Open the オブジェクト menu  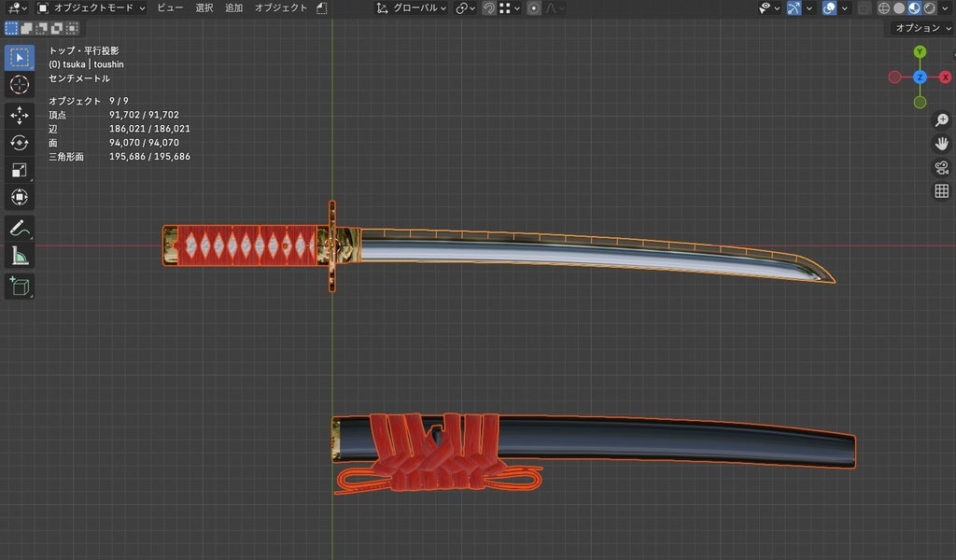[281, 7]
